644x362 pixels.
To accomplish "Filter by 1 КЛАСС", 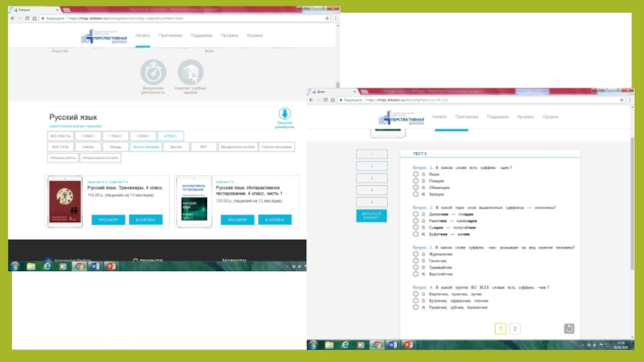I will [88, 136].
